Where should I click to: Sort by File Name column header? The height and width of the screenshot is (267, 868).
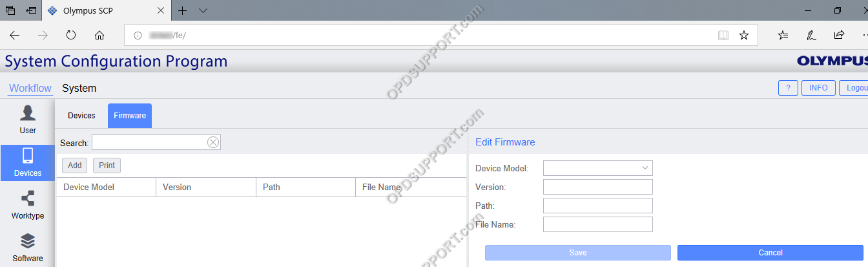click(411, 187)
